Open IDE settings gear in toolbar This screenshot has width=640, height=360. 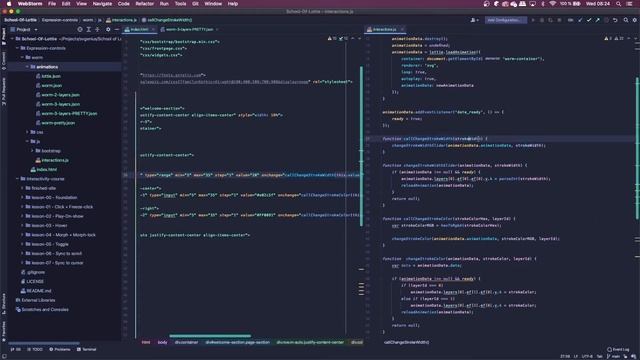pyautogui.click(x=635, y=20)
